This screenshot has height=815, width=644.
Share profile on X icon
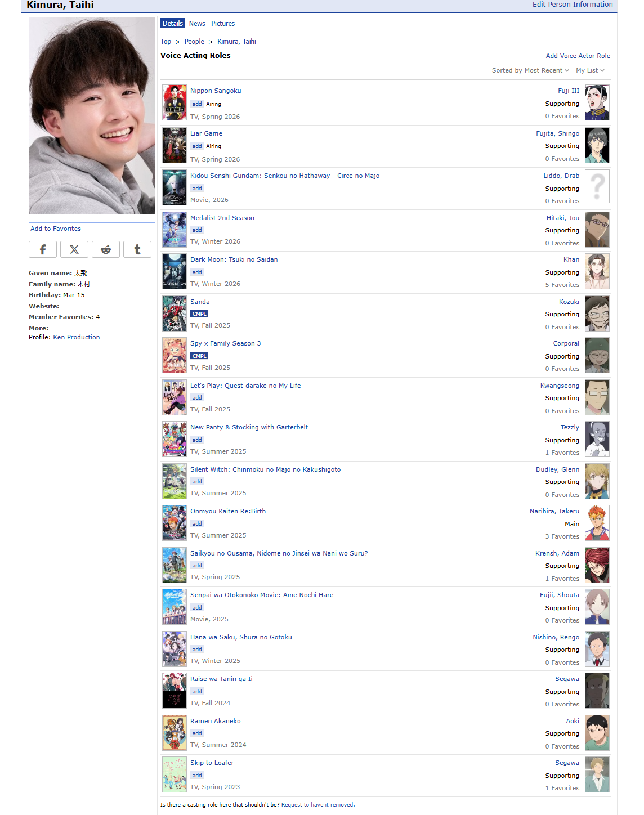coord(74,249)
